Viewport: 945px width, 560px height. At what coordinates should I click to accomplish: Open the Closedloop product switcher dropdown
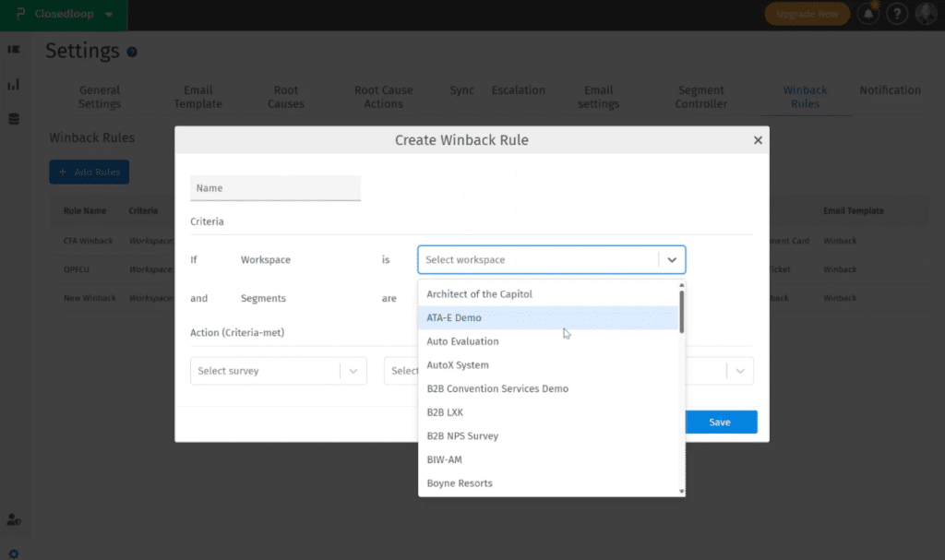tap(110, 15)
